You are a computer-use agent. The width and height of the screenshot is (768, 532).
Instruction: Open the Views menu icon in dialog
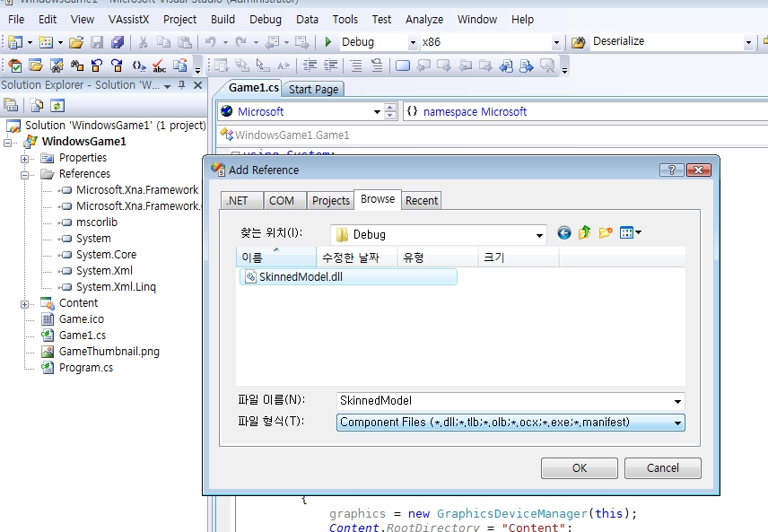tap(630, 232)
